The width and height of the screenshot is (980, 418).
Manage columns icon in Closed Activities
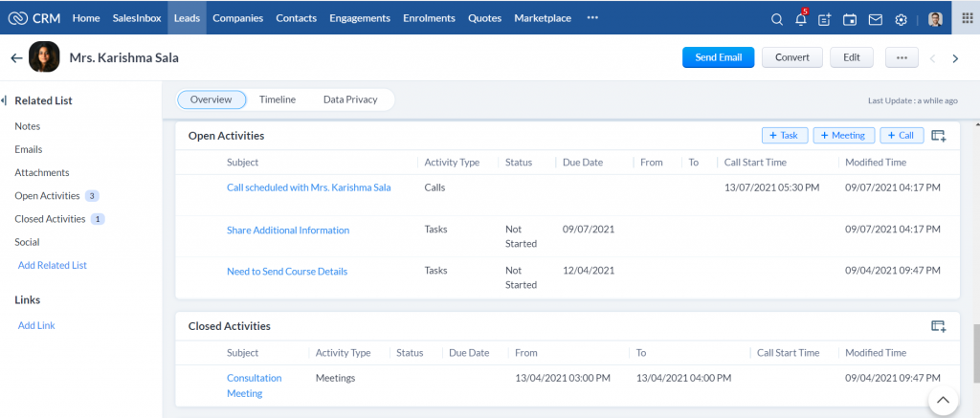(x=939, y=326)
